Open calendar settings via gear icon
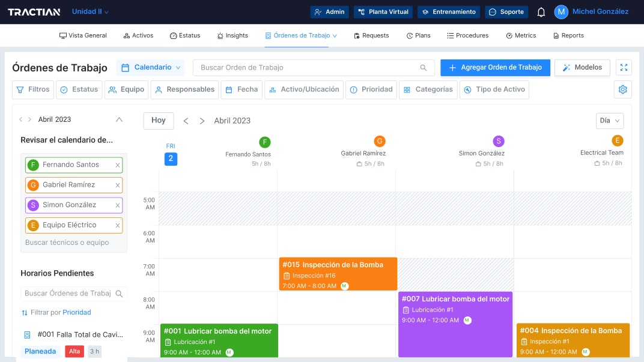Screen dimensions: 644x362 coord(623,89)
